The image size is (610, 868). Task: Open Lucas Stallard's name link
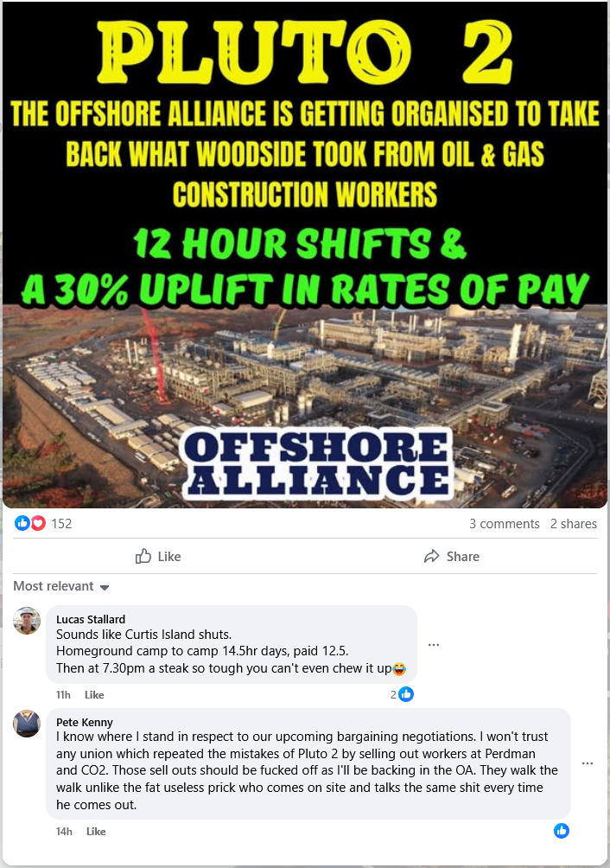[x=91, y=619]
